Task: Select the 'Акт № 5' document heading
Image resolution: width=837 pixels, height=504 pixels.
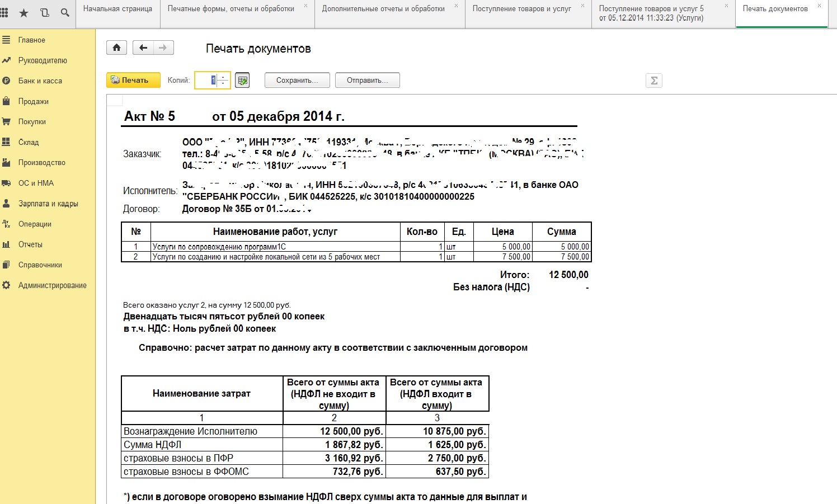Action: click(x=149, y=116)
